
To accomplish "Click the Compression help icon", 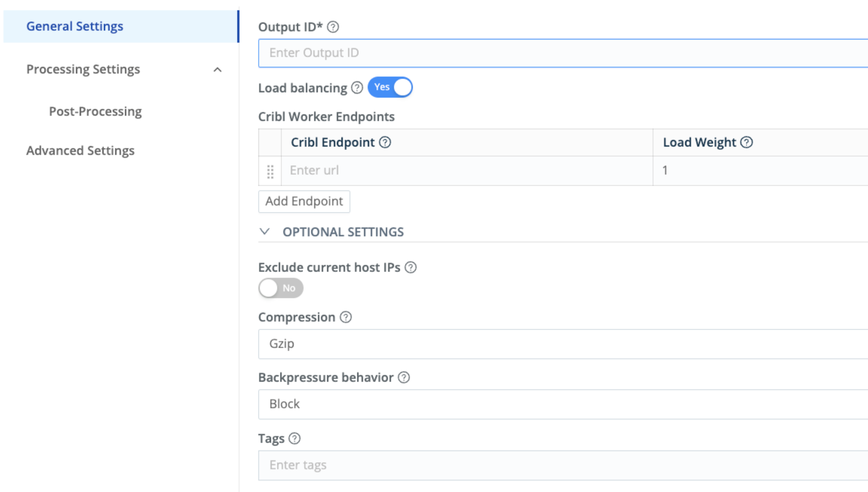I will click(345, 317).
